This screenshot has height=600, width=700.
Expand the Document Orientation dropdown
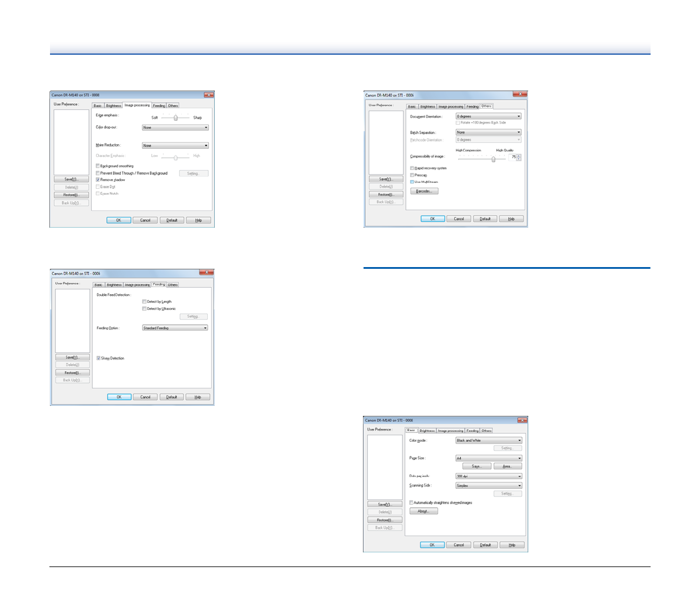(489, 116)
